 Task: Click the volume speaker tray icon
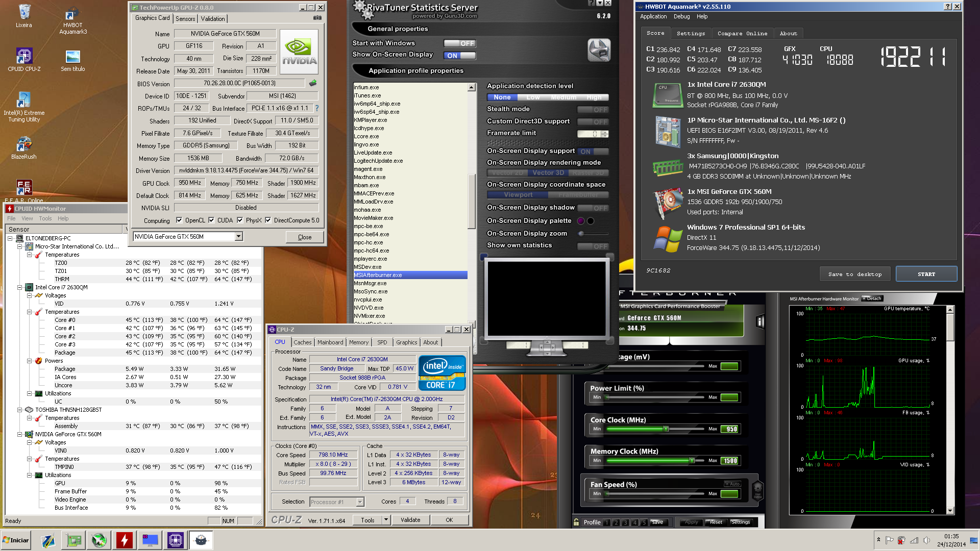click(926, 540)
